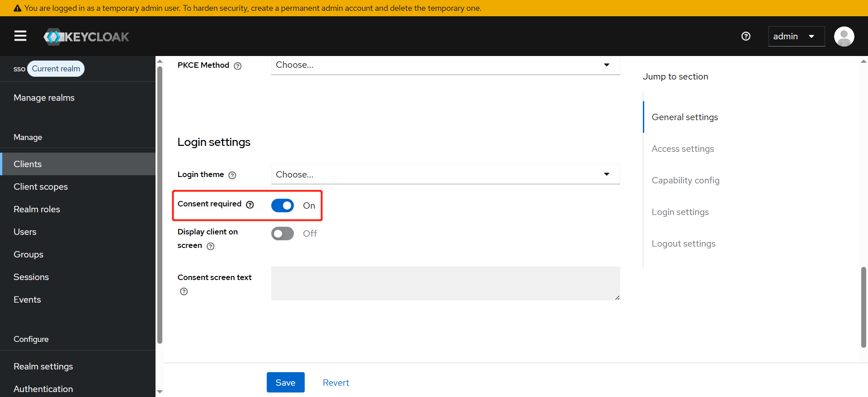
Task: Show help for Display client on screen
Action: coord(211,246)
